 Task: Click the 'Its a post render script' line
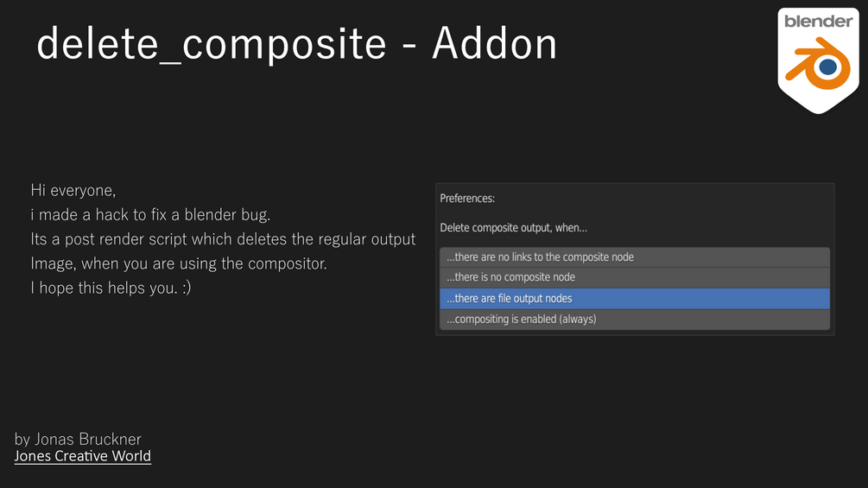(223, 239)
